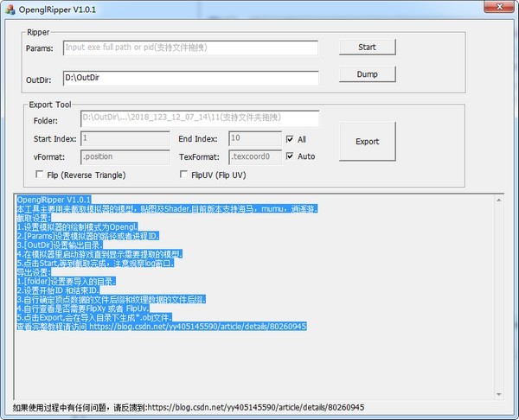Click the log line '3.[OutDir]' instruction
The width and height of the screenshot is (519, 420).
[x=60, y=245]
